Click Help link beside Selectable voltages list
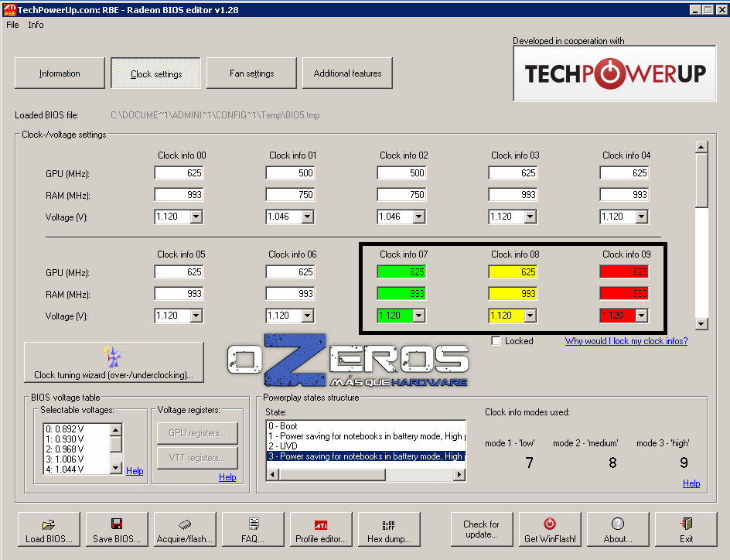Viewport: 730px width, 560px height. 135,470
